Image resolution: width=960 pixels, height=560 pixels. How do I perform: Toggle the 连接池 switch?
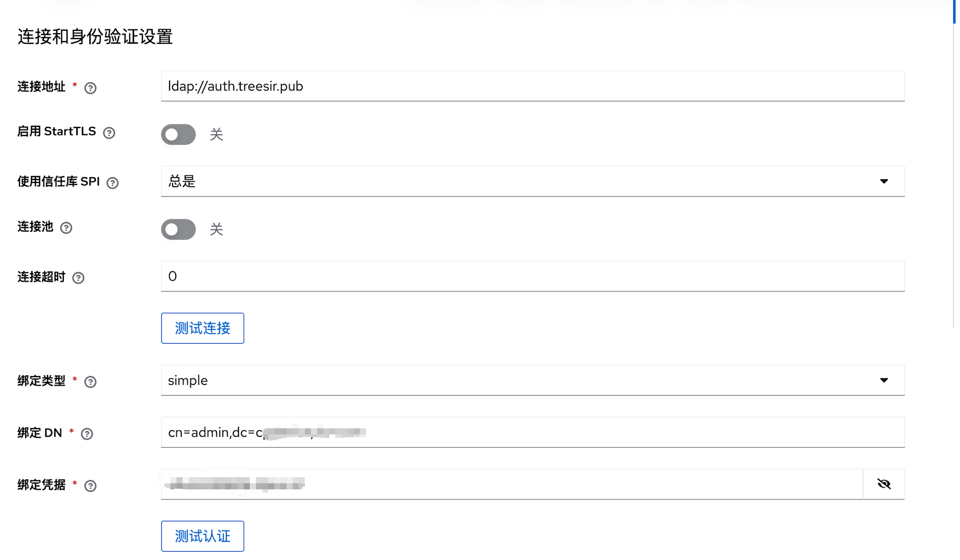[x=178, y=229]
